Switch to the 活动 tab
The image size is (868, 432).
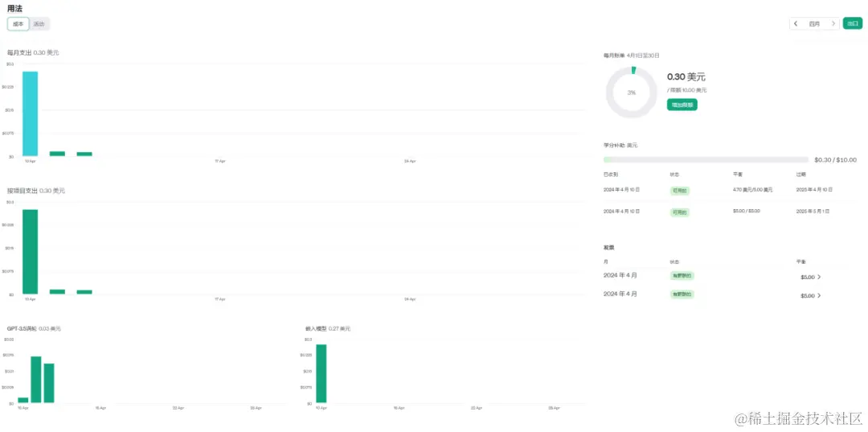[39, 24]
